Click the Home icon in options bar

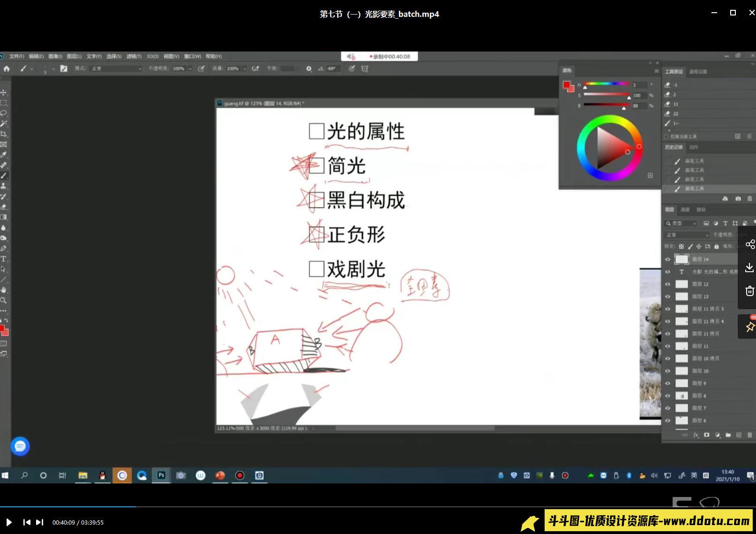point(7,68)
